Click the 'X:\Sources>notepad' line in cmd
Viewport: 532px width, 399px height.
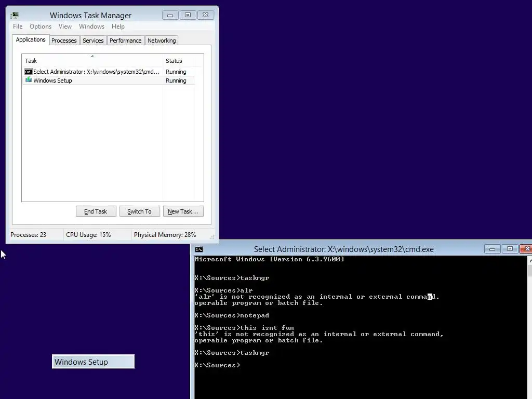point(232,315)
